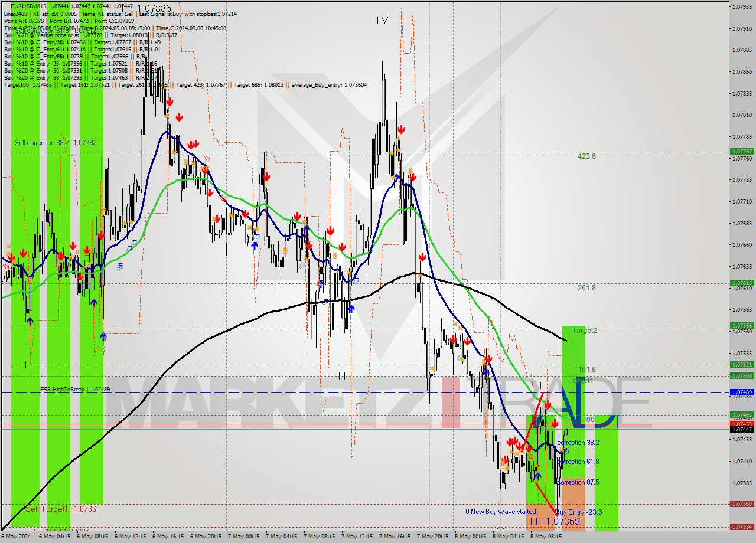Click the red down arrow near the 423.6 level
Image resolution: width=756 pixels, height=543 pixels.
(x=402, y=130)
